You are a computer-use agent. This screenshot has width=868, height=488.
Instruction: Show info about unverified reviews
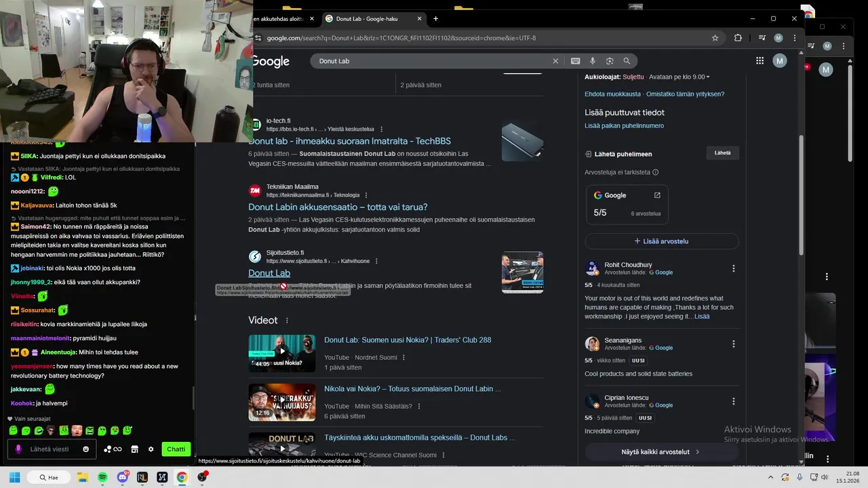[x=655, y=173]
